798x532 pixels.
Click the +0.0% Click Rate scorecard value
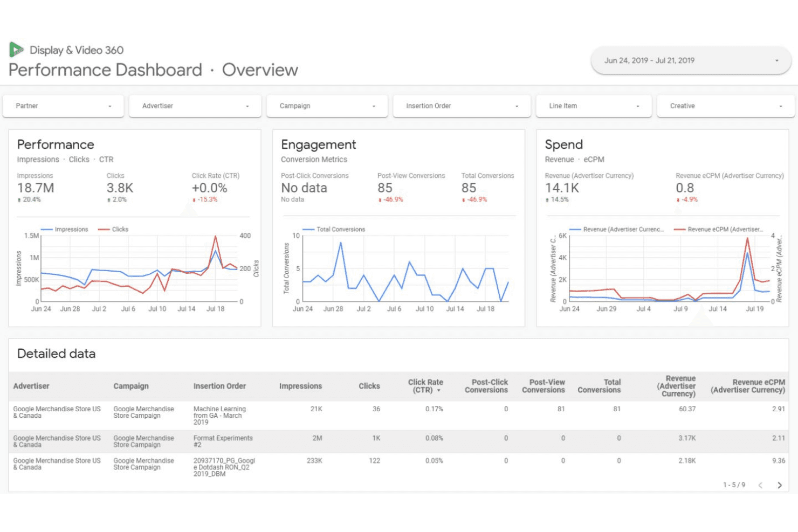tap(210, 188)
